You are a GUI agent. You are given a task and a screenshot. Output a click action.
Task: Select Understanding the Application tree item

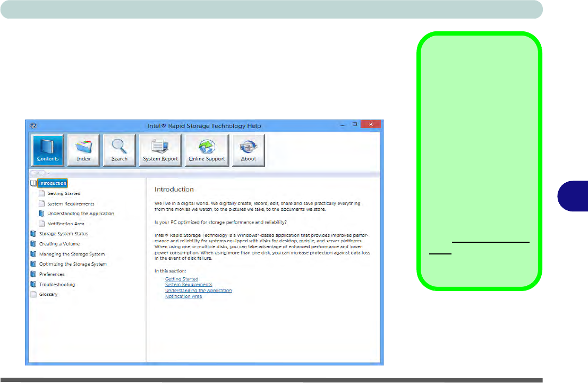(x=81, y=214)
